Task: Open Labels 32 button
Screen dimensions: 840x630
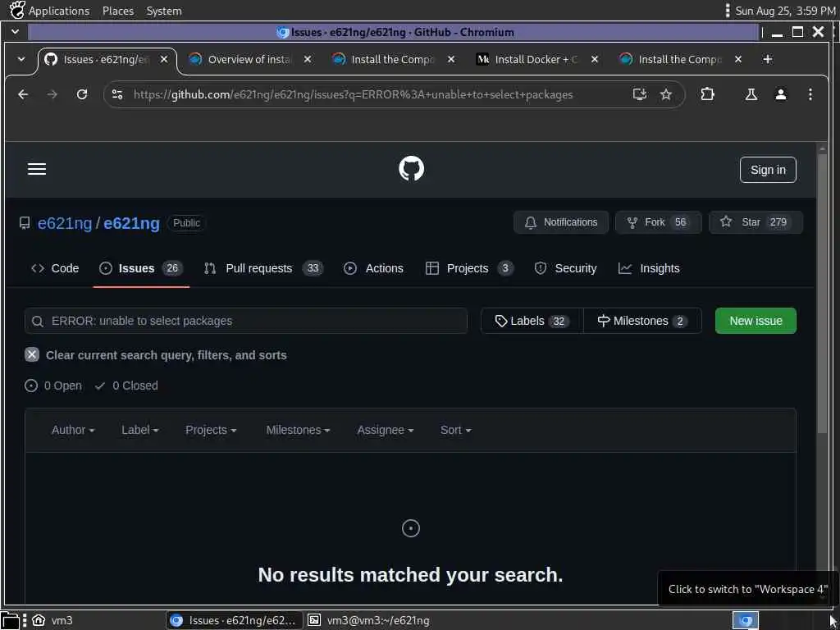Action: click(x=532, y=321)
